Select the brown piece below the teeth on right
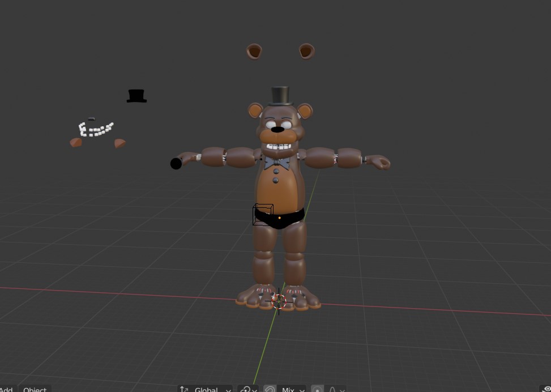The height and width of the screenshot is (392, 551). pos(120,143)
